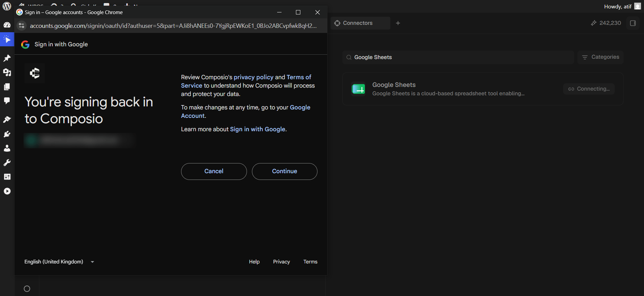Click the site information icon in address bar

click(x=22, y=26)
